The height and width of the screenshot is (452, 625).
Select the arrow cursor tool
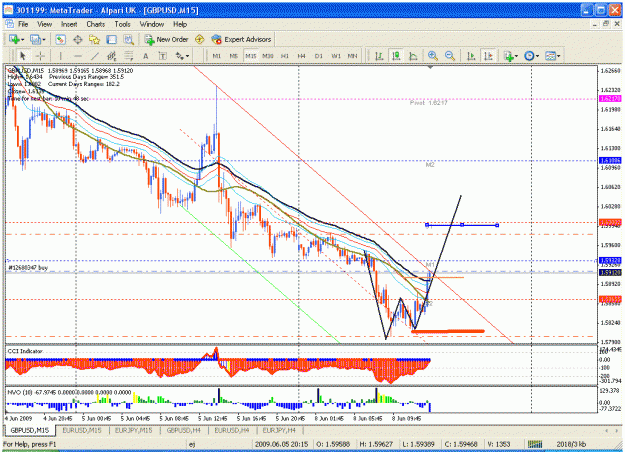23,56
